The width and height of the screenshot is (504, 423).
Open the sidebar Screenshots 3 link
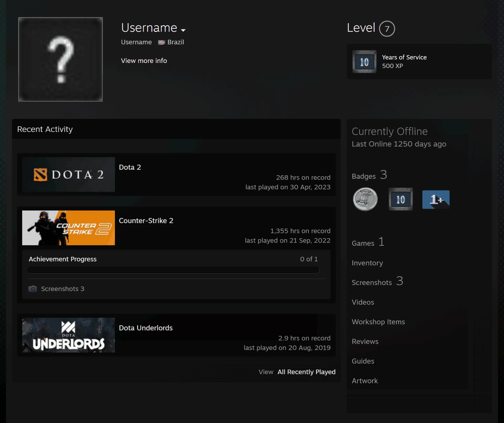pyautogui.click(x=377, y=281)
